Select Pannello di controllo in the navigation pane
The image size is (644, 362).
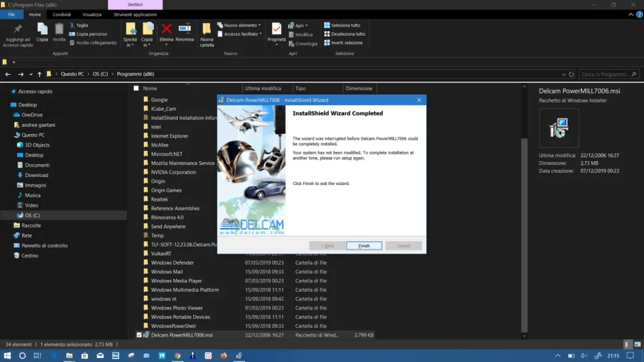pos(44,245)
